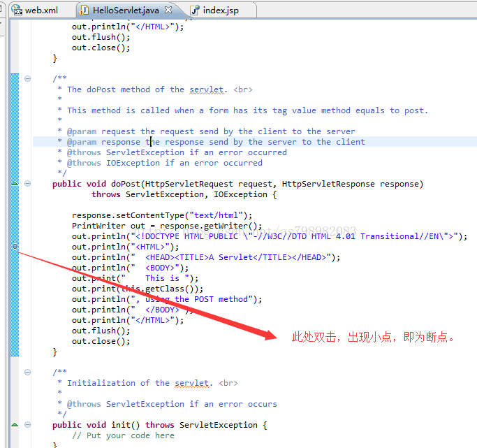Click the underlined servlet in Initialization comment
This screenshot has height=448, width=477.
(192, 383)
